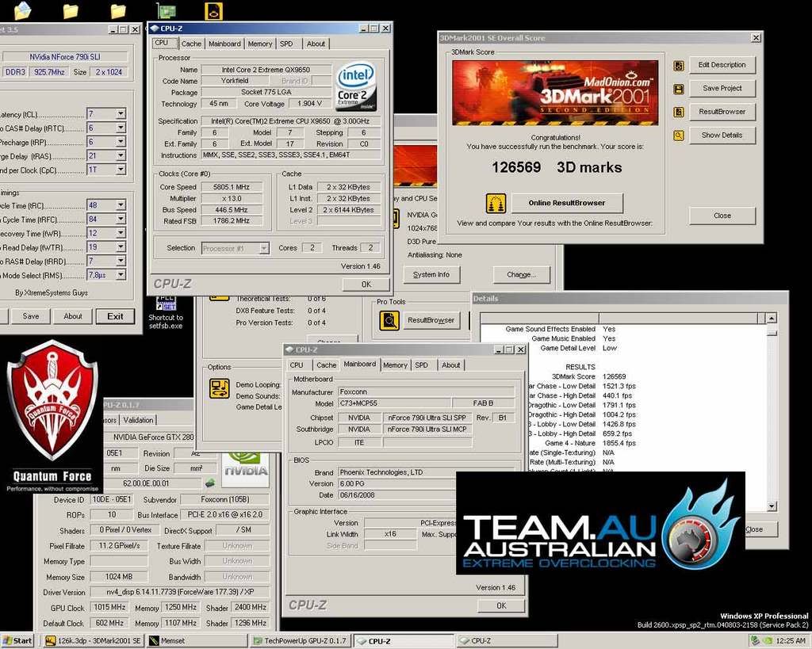Open the tRRD RAS# delay dropdown
Image resolution: width=812 pixels, height=649 pixels.
(121, 262)
